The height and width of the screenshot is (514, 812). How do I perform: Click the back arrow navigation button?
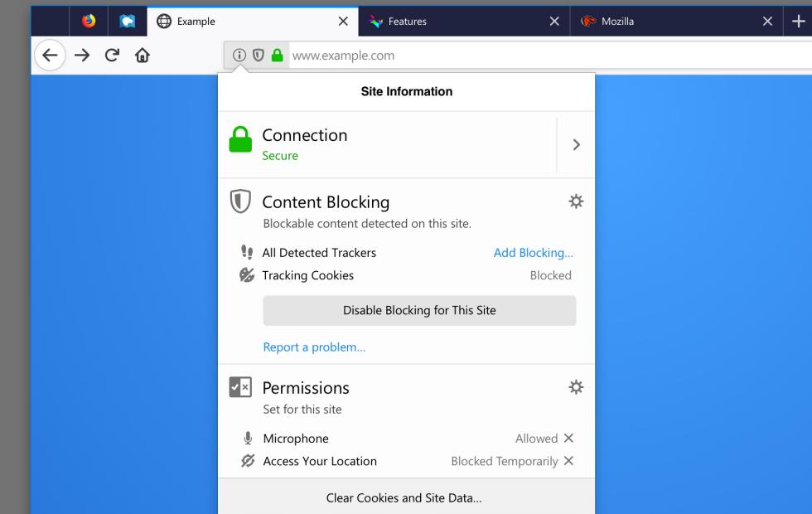pos(50,55)
